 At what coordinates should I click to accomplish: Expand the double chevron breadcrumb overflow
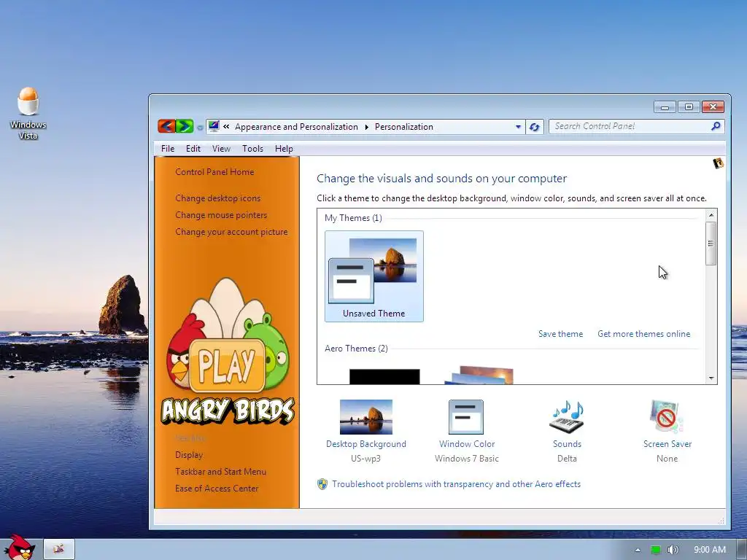coord(226,127)
